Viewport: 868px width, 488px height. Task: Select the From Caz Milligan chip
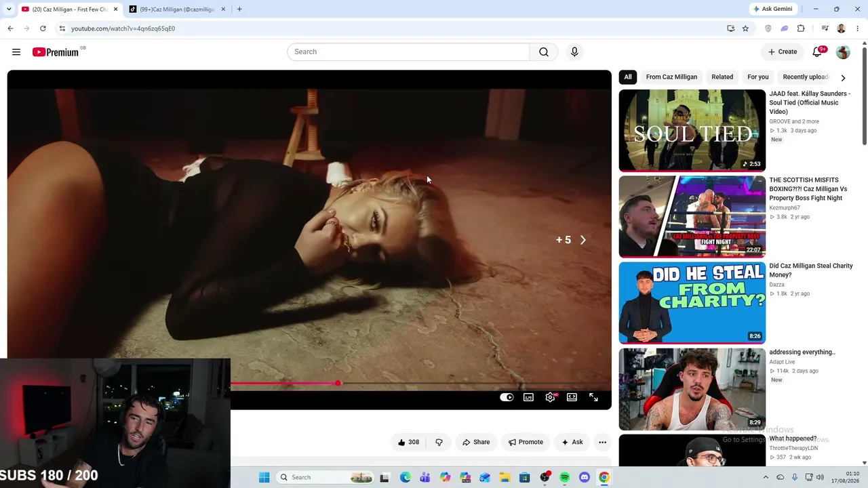(671, 77)
